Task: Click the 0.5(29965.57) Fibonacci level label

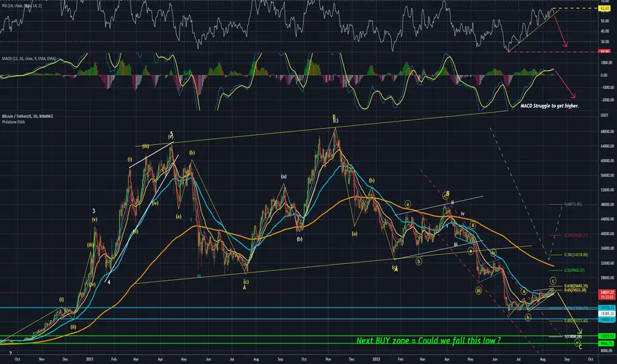Action: pyautogui.click(x=575, y=270)
